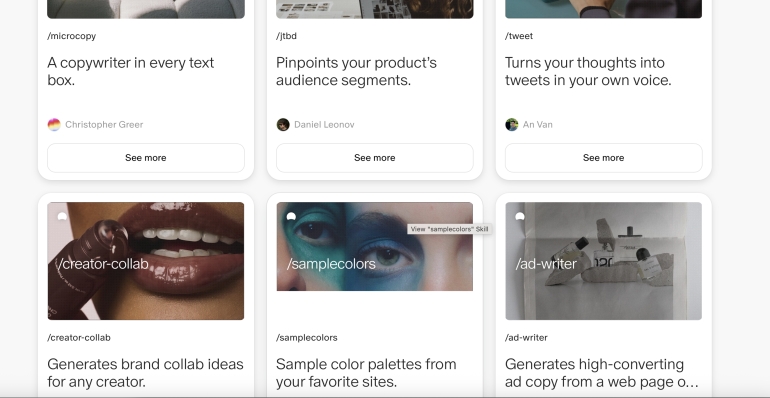Click the /creator-collab text below the image
This screenshot has width=770, height=398.
tap(79, 338)
